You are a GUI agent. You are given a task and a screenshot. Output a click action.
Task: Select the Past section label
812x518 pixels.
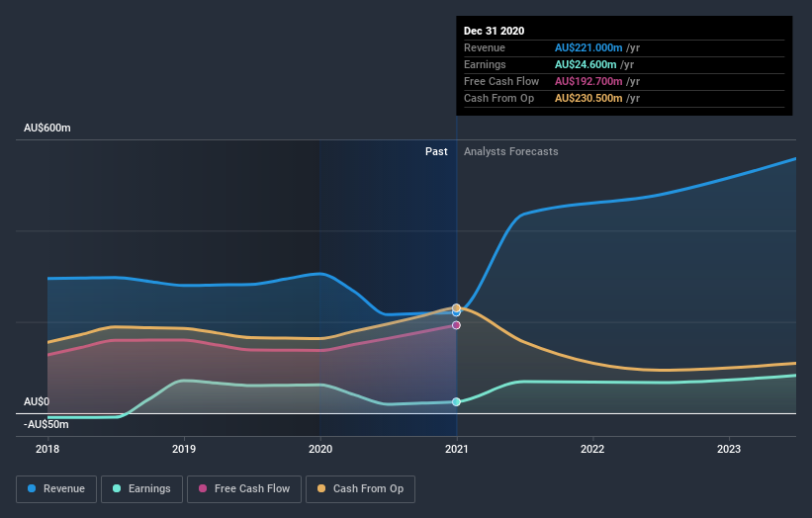(x=436, y=151)
